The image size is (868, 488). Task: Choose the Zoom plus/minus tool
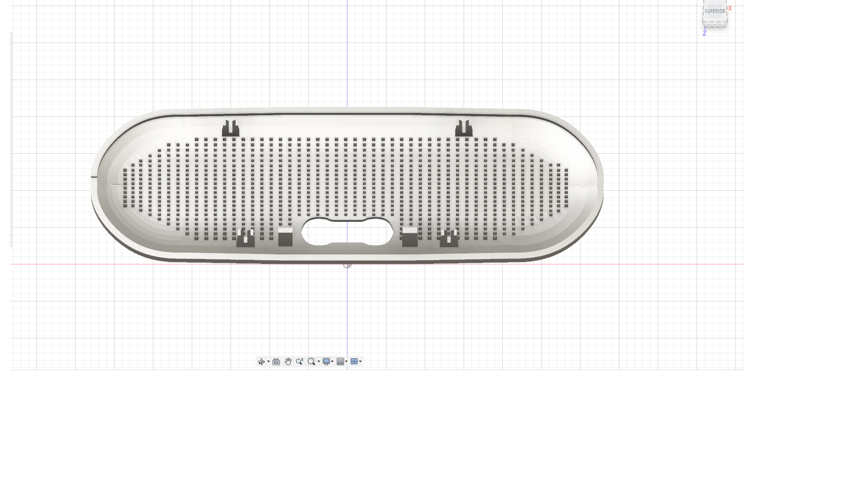tap(299, 361)
